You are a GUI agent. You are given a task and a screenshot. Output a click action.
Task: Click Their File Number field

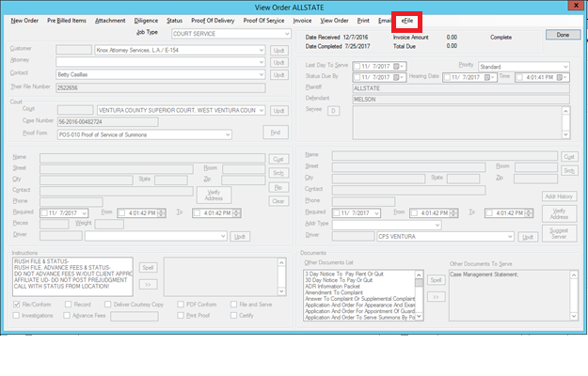point(161,88)
